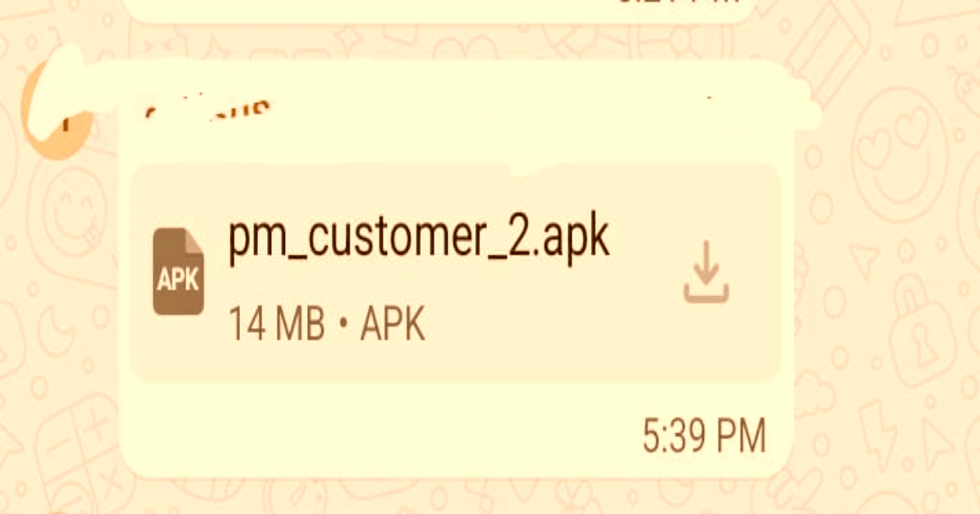The width and height of the screenshot is (980, 514).
Task: Tap the bullet separator between size and type
Action: 343,326
